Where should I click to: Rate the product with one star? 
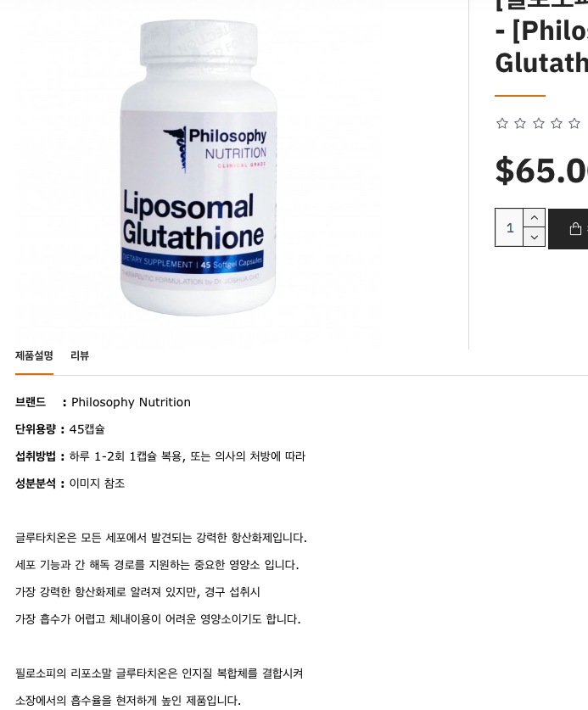[x=502, y=123]
